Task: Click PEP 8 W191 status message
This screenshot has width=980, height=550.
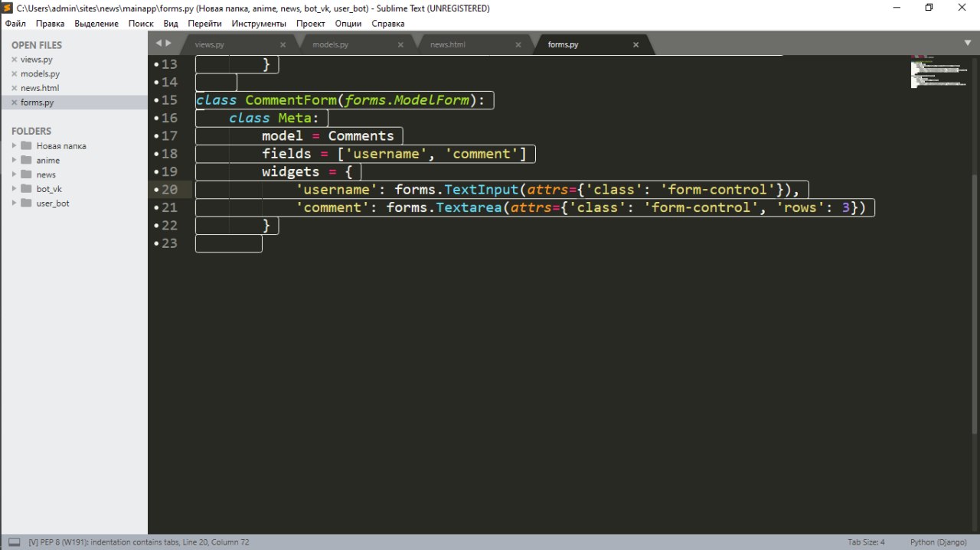Action: click(x=139, y=542)
